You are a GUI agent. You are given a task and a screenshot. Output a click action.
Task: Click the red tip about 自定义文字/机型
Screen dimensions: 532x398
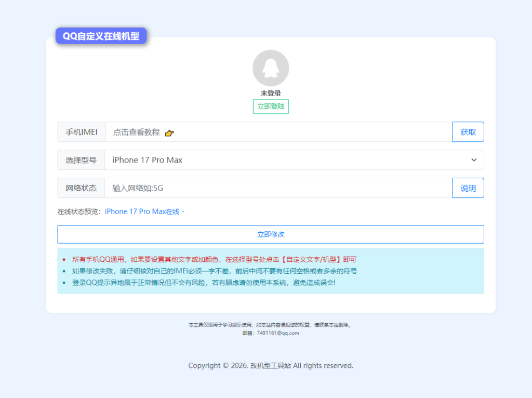214,260
